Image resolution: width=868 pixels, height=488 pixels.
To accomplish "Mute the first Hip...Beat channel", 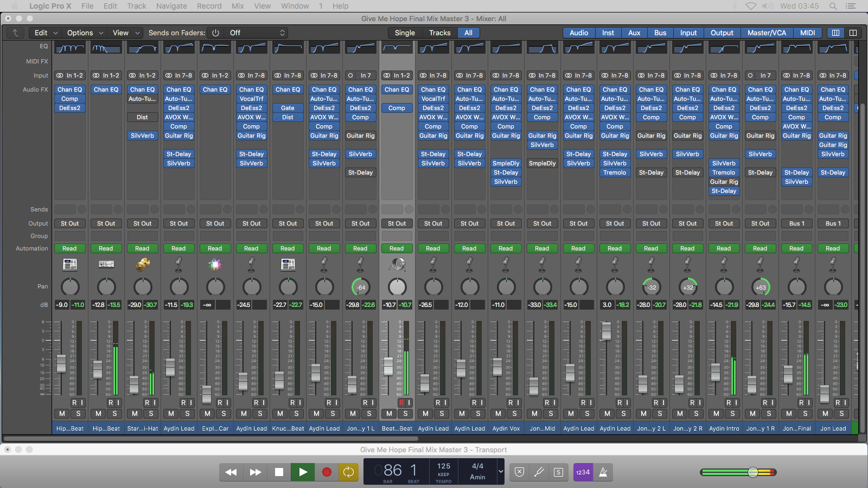I will pyautogui.click(x=62, y=414).
